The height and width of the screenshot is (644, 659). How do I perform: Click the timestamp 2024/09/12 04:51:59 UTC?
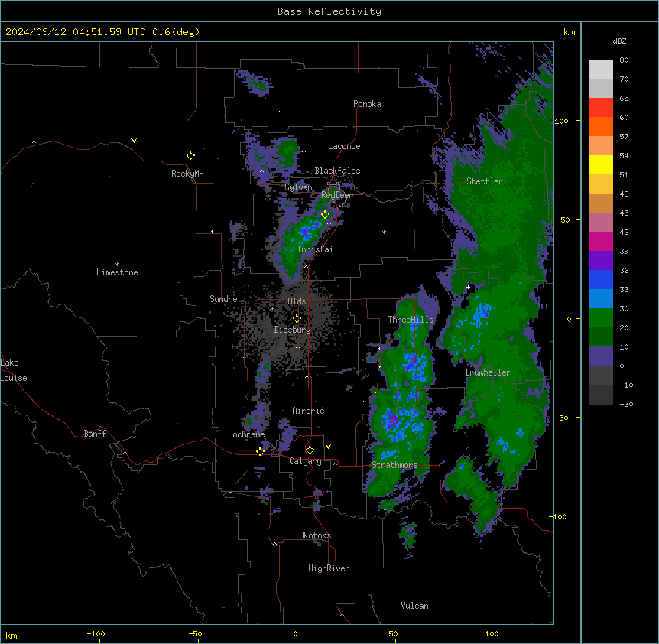[76, 32]
